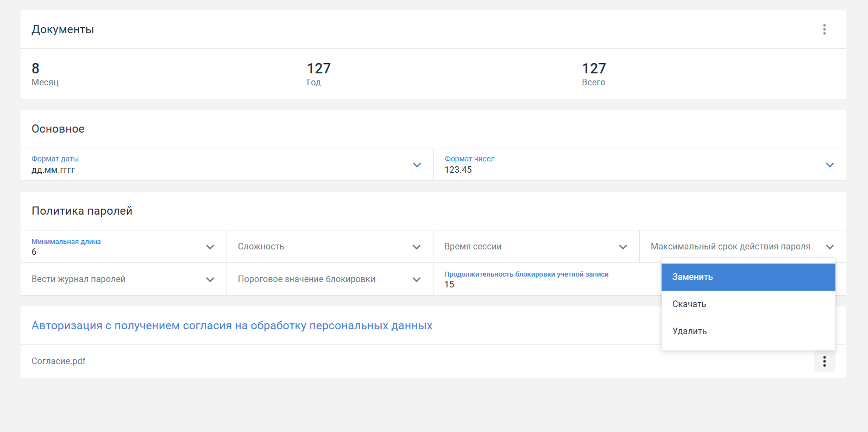868x432 pixels.
Task: Expand the Минимальная длина dropdown
Action: (210, 247)
